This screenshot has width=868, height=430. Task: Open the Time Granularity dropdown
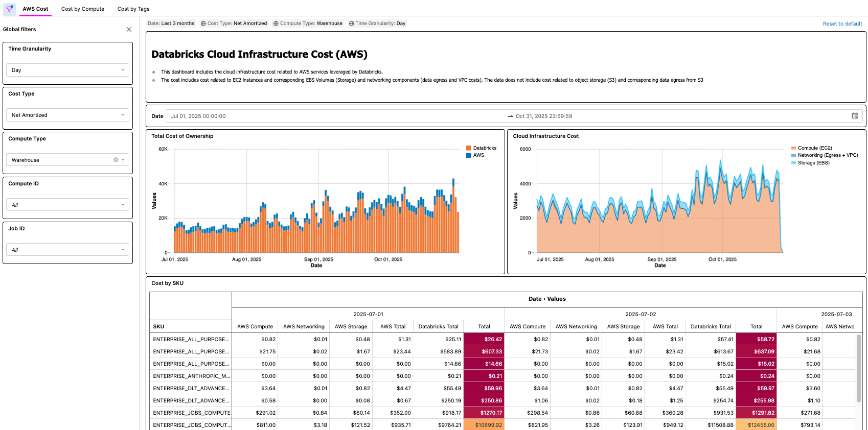pyautogui.click(x=67, y=70)
